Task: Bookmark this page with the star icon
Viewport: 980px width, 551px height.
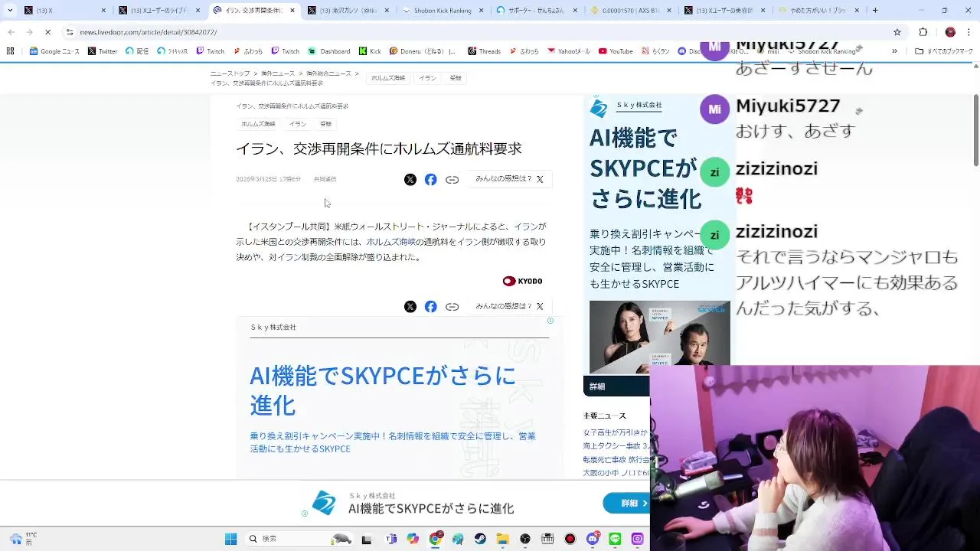Action: (897, 32)
